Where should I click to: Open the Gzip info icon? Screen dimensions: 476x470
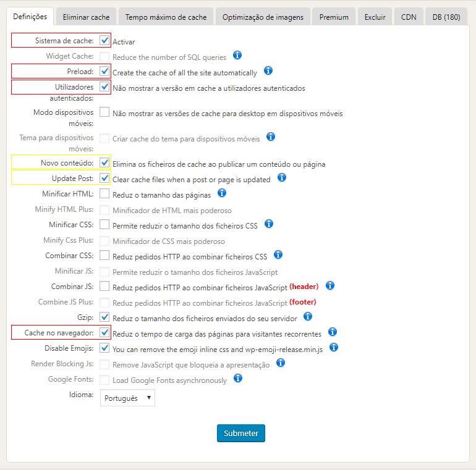click(x=308, y=316)
